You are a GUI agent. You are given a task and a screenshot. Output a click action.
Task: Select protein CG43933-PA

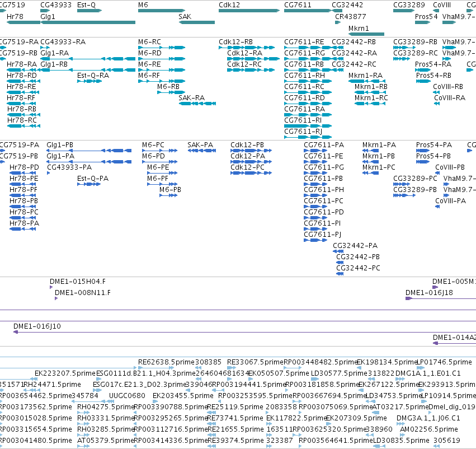click(x=69, y=167)
